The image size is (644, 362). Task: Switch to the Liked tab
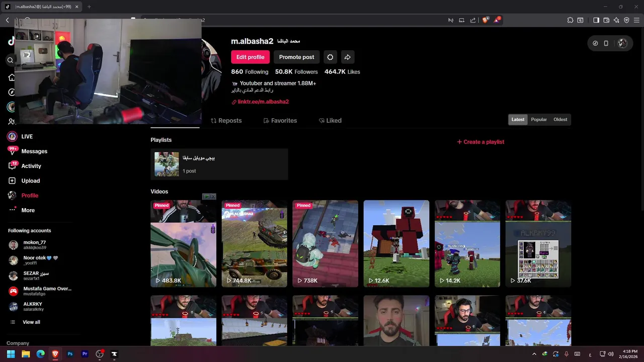click(330, 121)
